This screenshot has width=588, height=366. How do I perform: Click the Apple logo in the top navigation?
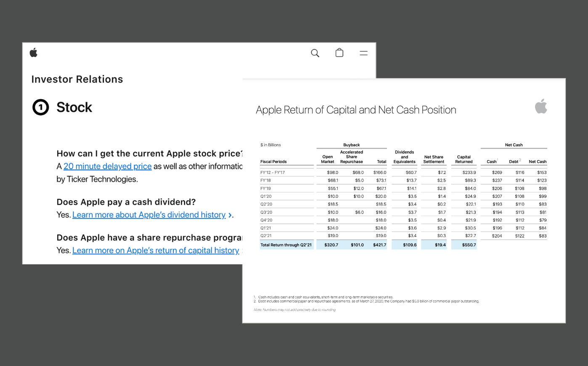click(34, 52)
